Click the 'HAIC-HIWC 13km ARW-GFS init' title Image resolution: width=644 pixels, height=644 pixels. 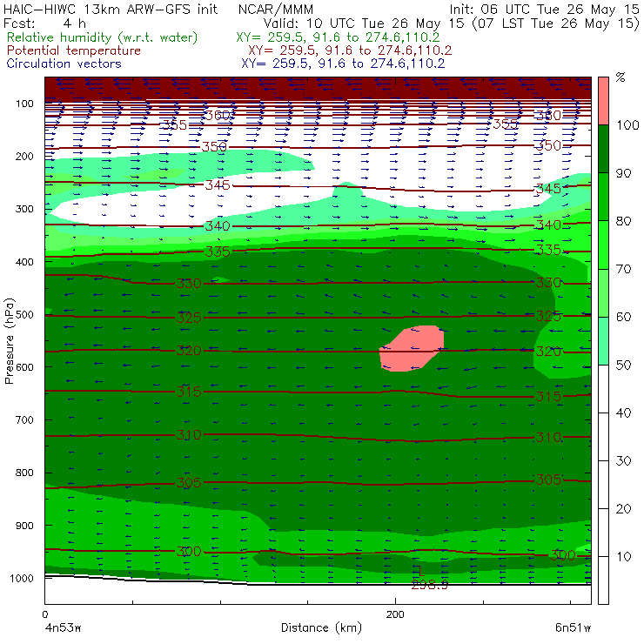pyautogui.click(x=111, y=10)
